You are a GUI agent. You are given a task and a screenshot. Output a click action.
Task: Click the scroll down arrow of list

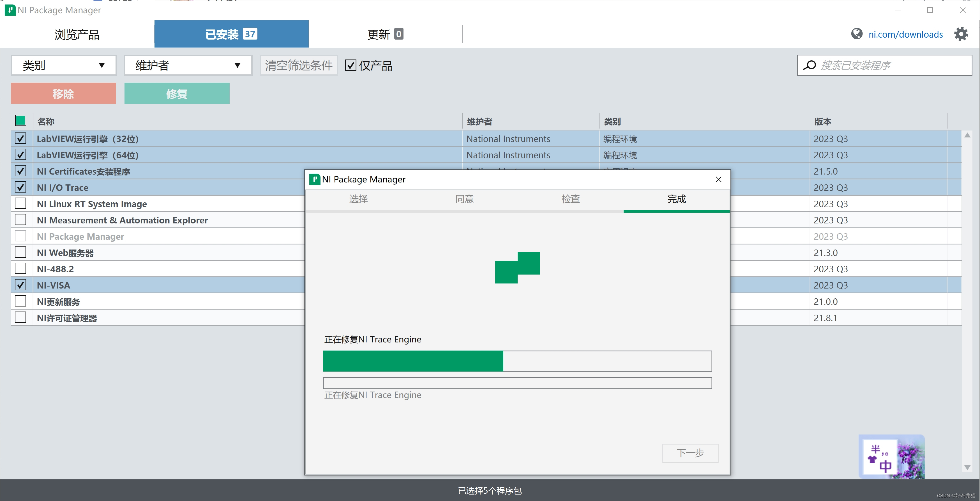click(967, 468)
